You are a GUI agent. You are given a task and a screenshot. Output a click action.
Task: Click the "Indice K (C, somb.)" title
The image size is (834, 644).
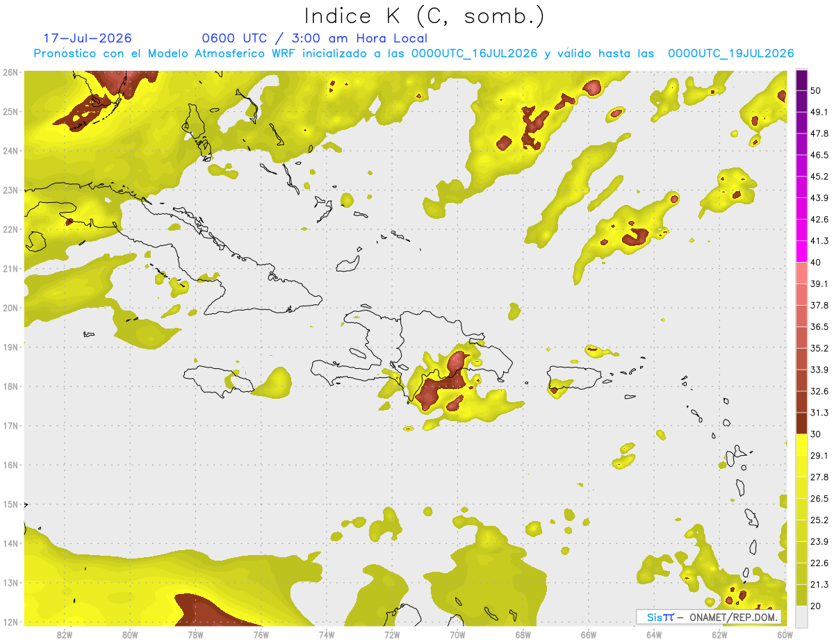pyautogui.click(x=424, y=17)
